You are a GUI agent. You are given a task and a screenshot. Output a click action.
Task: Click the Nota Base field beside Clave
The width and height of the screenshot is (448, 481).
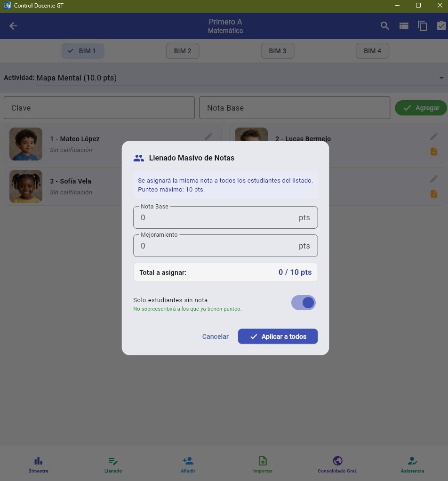coord(295,108)
